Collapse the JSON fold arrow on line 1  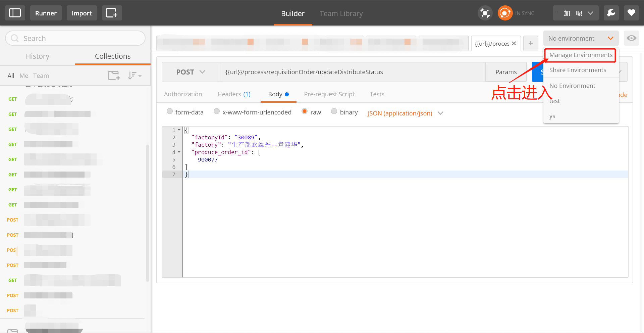coord(179,130)
